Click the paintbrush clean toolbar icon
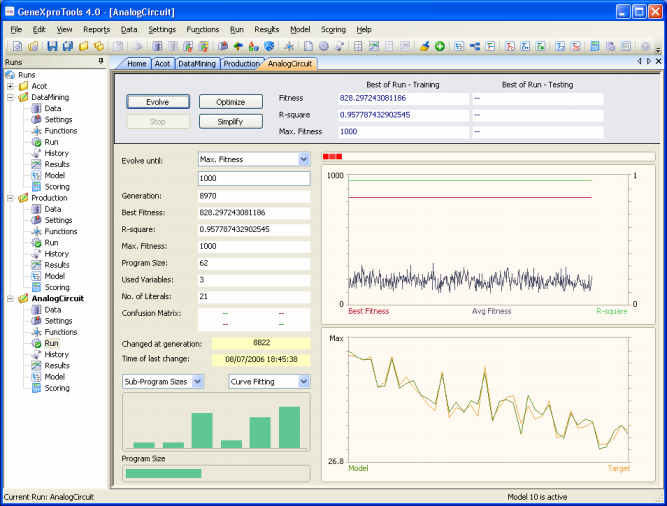Screen dimensions: 667x506 click(x=424, y=46)
